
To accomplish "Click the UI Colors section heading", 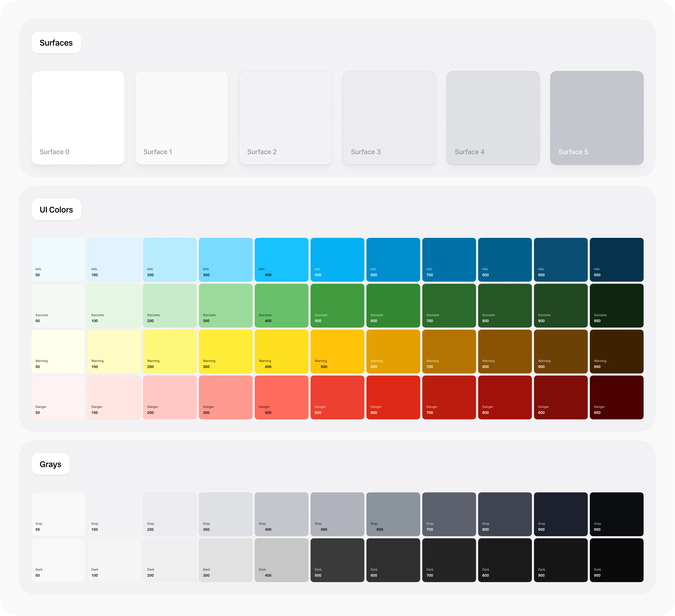I will [56, 210].
